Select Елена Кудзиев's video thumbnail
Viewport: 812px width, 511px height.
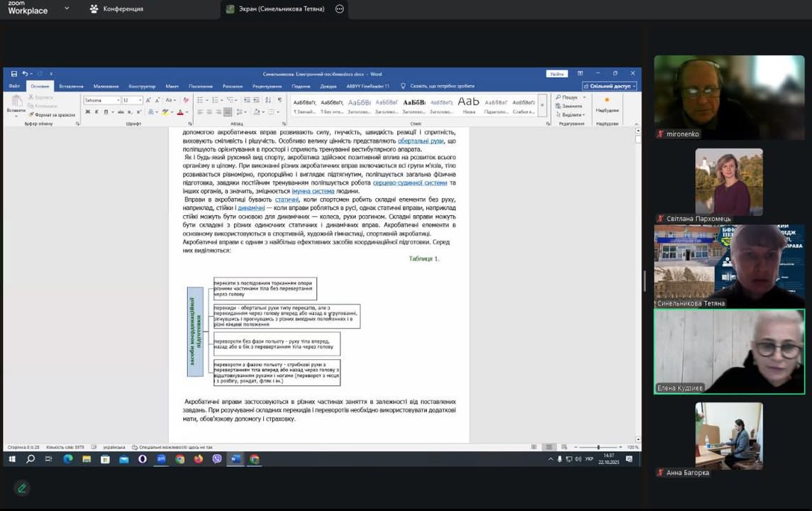tap(729, 351)
